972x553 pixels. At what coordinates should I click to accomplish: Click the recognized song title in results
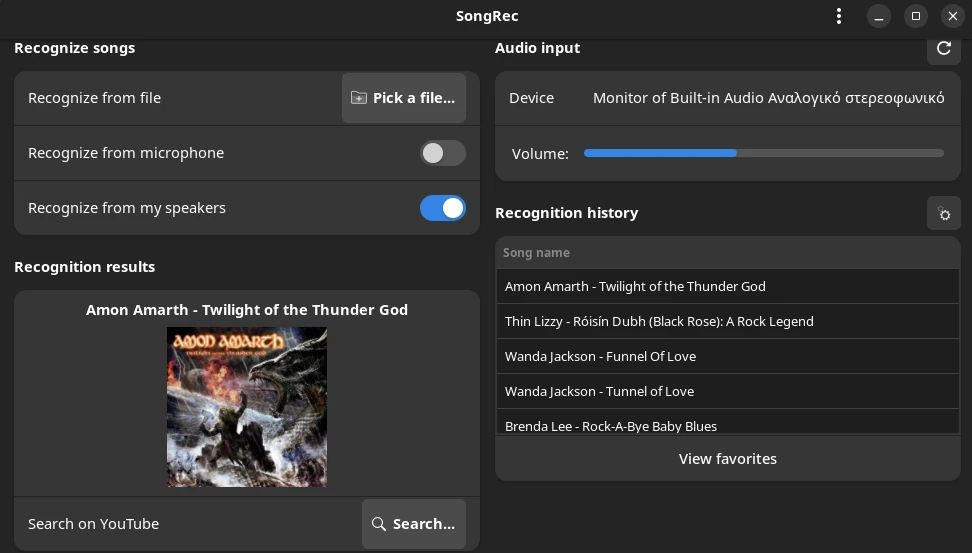coord(247,310)
